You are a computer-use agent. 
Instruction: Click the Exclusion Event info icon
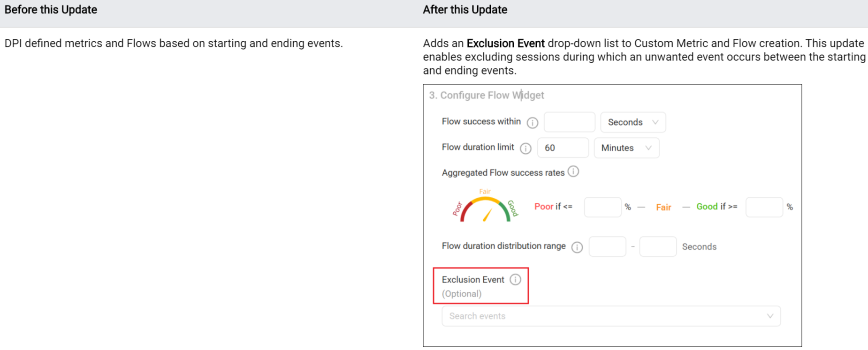point(516,280)
